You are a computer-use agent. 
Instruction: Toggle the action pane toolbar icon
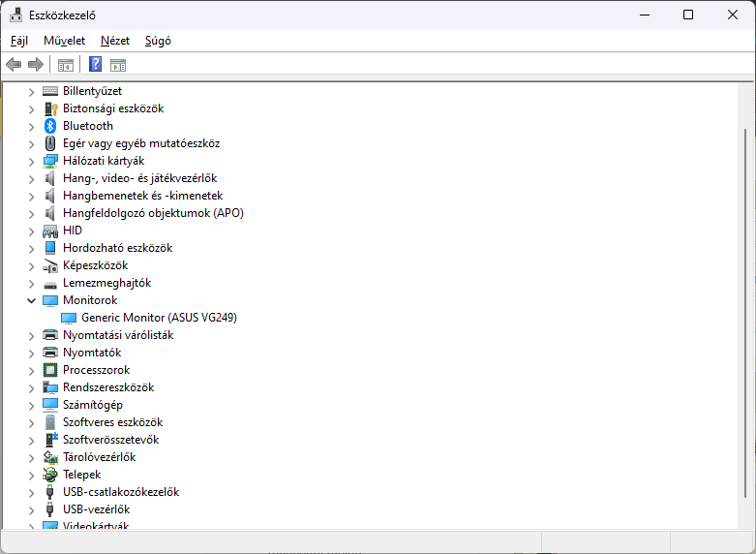tap(118, 65)
